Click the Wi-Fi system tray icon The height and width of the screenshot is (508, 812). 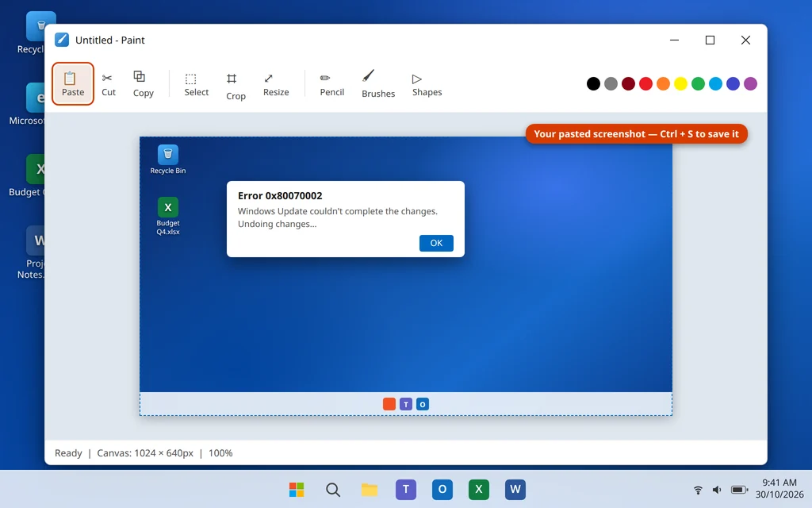[x=698, y=490]
